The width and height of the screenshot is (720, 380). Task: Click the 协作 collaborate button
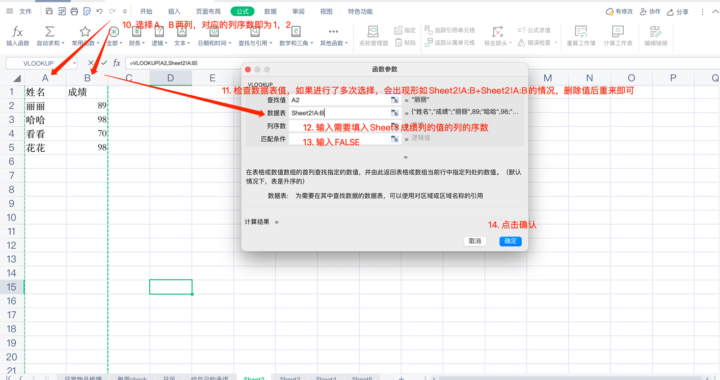point(650,11)
